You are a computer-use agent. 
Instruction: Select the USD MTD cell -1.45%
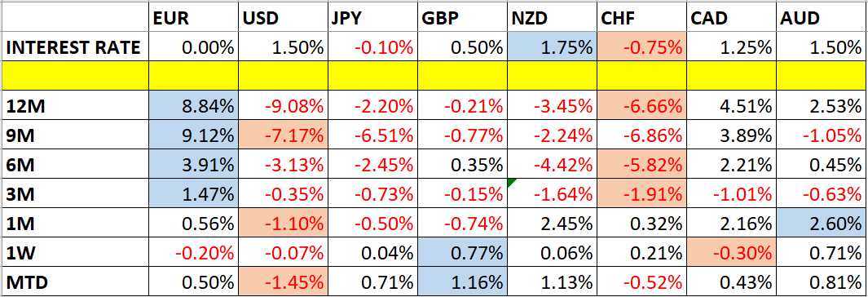point(282,281)
